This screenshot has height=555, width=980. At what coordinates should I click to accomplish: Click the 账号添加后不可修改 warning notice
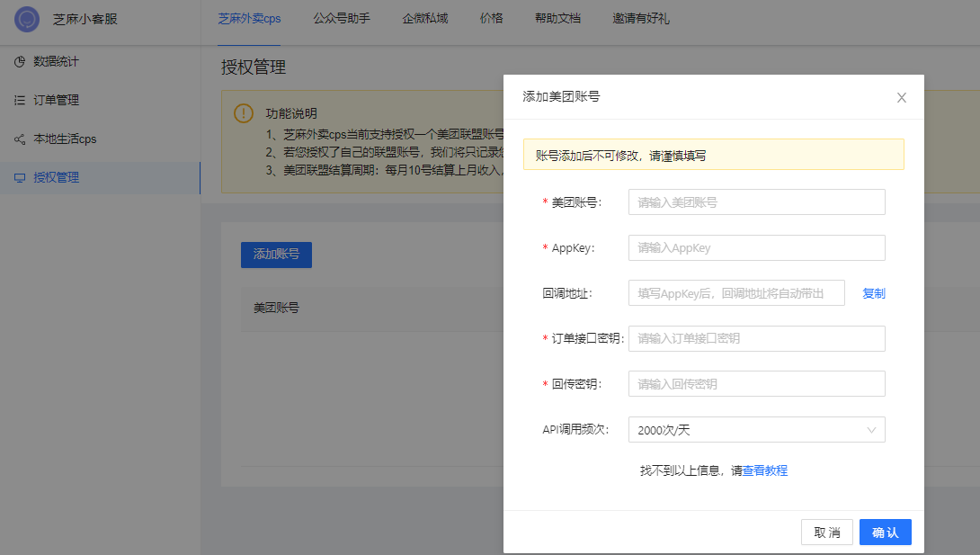tap(713, 155)
